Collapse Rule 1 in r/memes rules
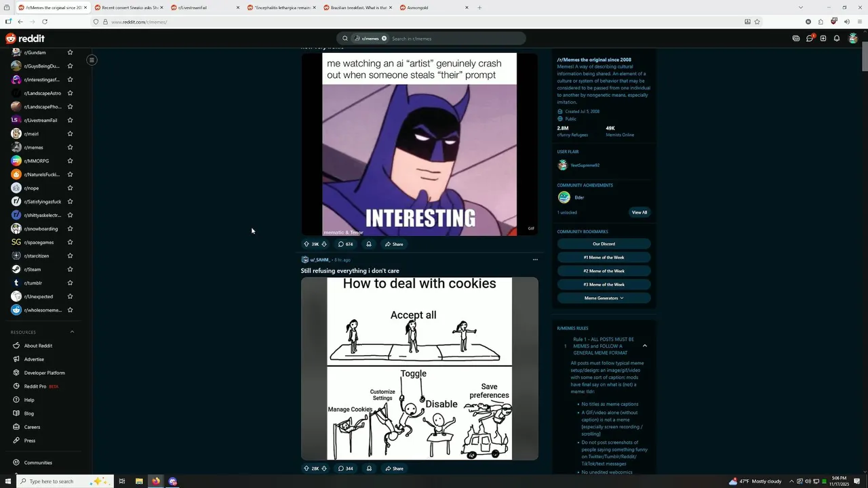This screenshot has height=488, width=868. (x=645, y=346)
